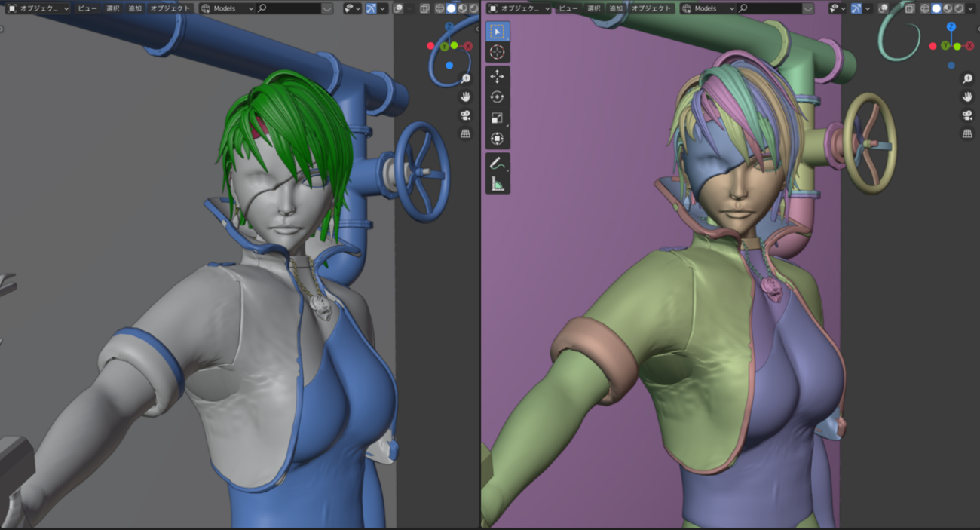Select the Annotate pencil tool
This screenshot has height=530, width=980.
(x=497, y=163)
